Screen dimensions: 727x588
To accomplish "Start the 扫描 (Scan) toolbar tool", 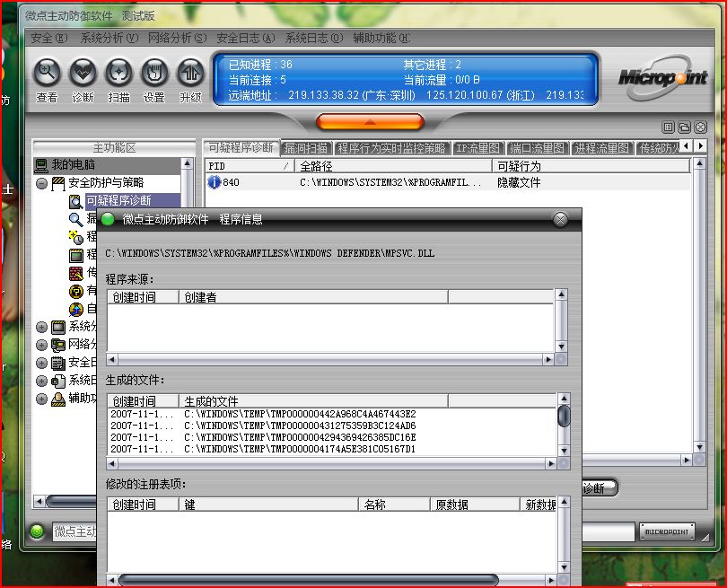I will pos(118,73).
